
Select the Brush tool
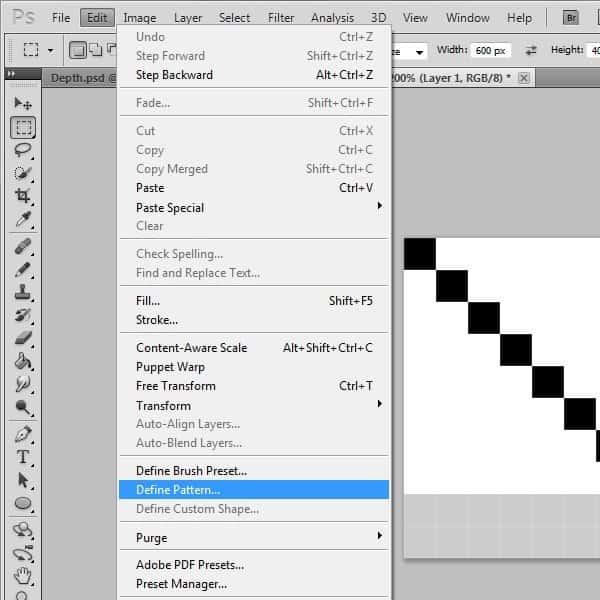point(23,270)
